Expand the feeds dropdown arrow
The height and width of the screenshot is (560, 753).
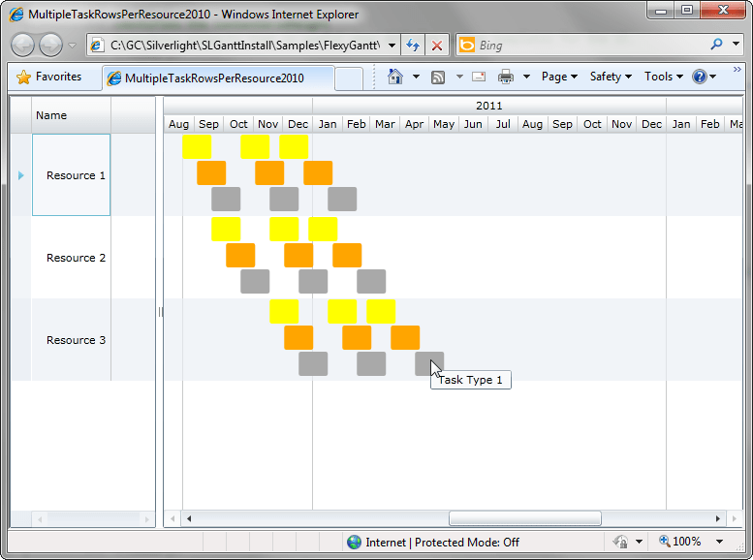[x=459, y=77]
